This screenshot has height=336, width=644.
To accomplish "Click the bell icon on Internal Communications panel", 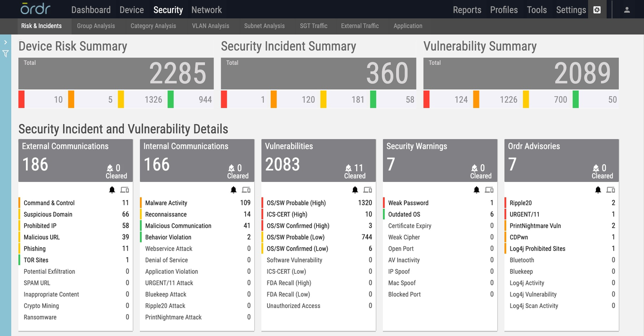I will point(234,189).
